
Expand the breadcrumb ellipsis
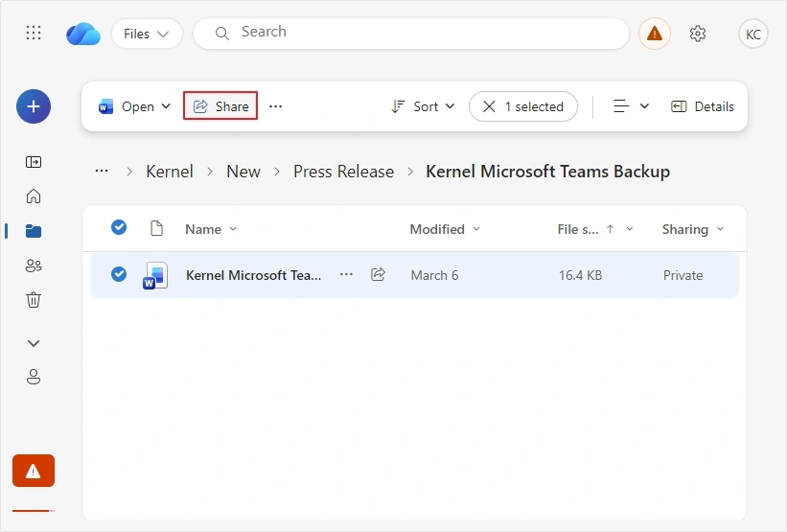click(x=102, y=172)
